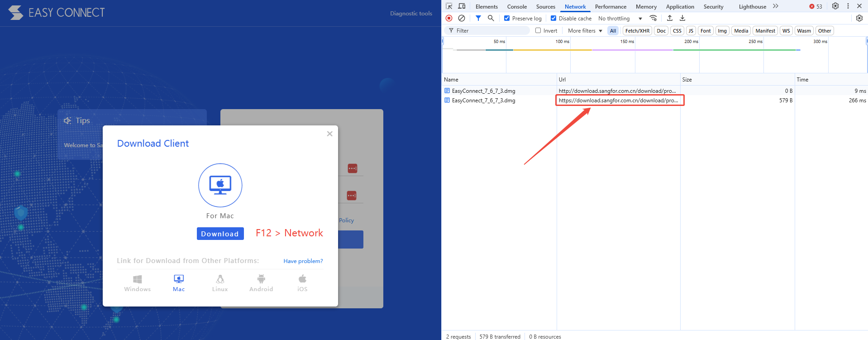Toggle the device toolbar icon
Screen dimensions: 868x340
pos(462,6)
